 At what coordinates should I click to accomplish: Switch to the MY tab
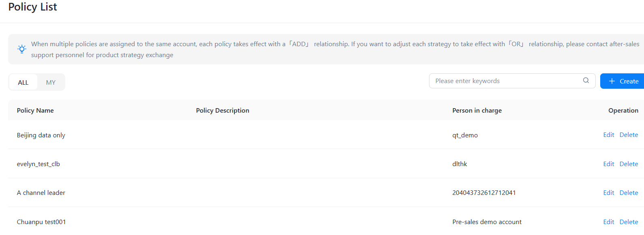tap(51, 82)
